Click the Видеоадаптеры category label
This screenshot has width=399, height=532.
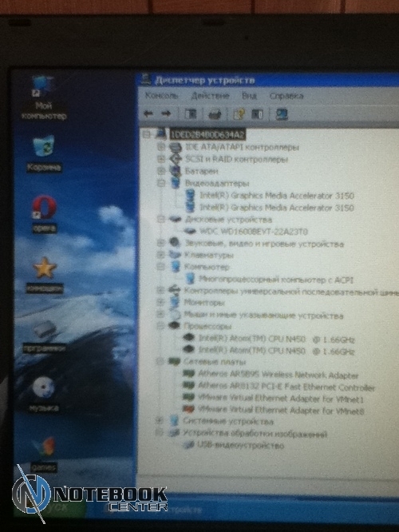coord(217,183)
